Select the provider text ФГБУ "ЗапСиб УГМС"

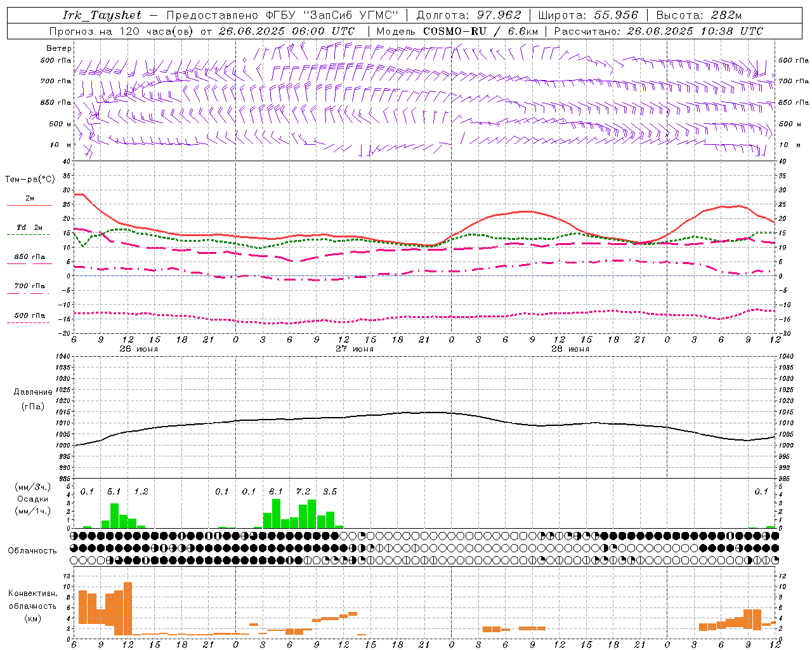(x=331, y=15)
